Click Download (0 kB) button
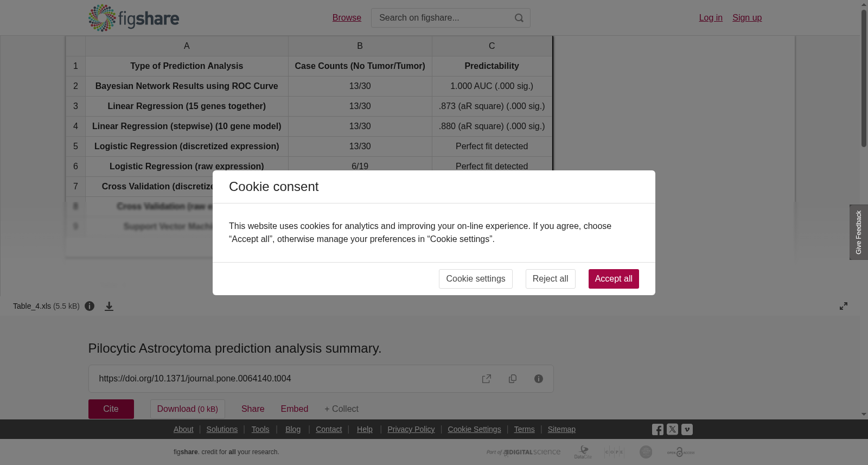 tap(188, 409)
